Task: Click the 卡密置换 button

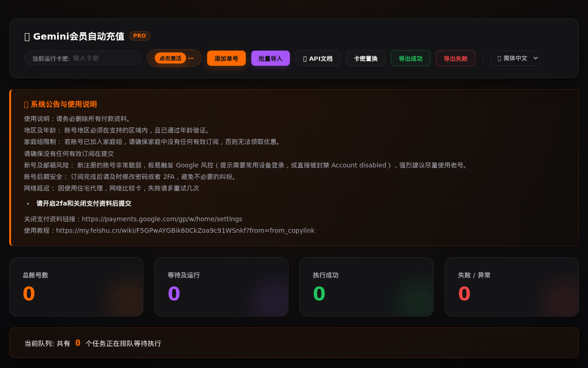Action: coord(366,58)
